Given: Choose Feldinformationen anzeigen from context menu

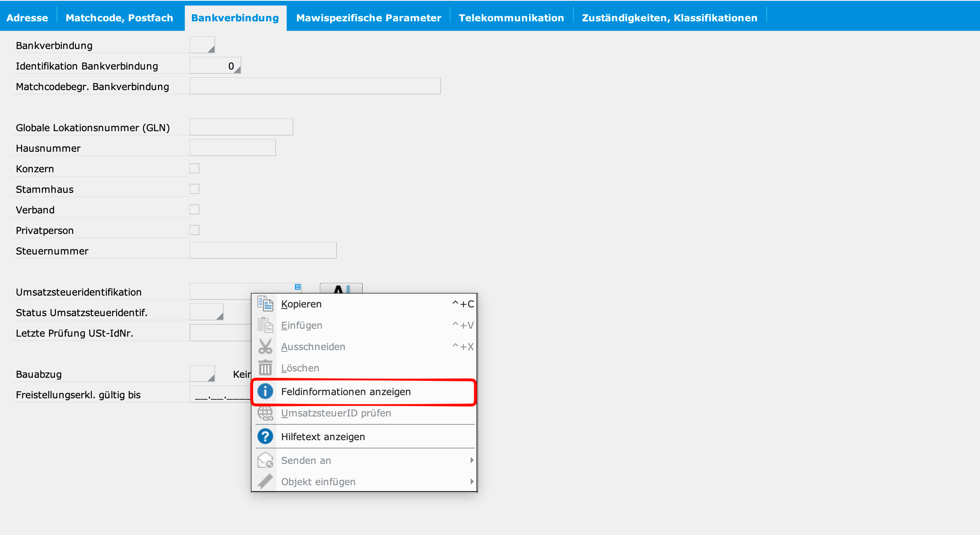Looking at the screenshot, I should point(346,392).
